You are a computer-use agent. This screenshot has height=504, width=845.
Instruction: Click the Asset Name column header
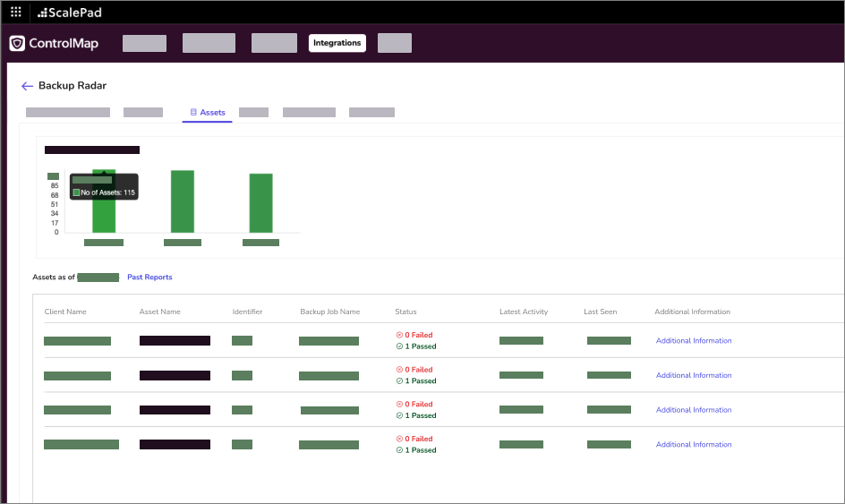(160, 312)
